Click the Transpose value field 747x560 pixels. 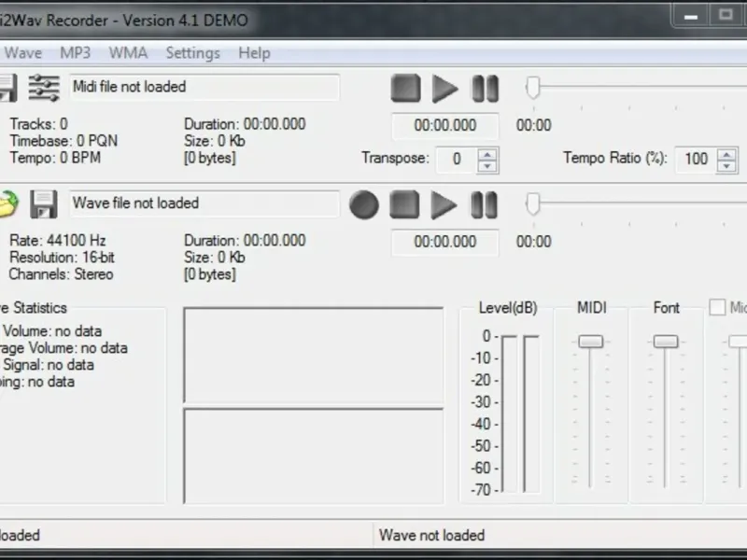[457, 159]
